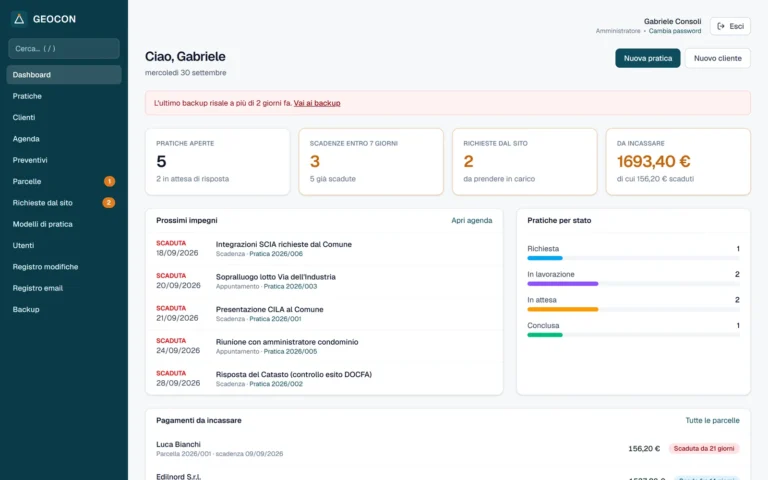Open Utenti in the sidebar
Screen dimensions: 768x480
point(64,245)
